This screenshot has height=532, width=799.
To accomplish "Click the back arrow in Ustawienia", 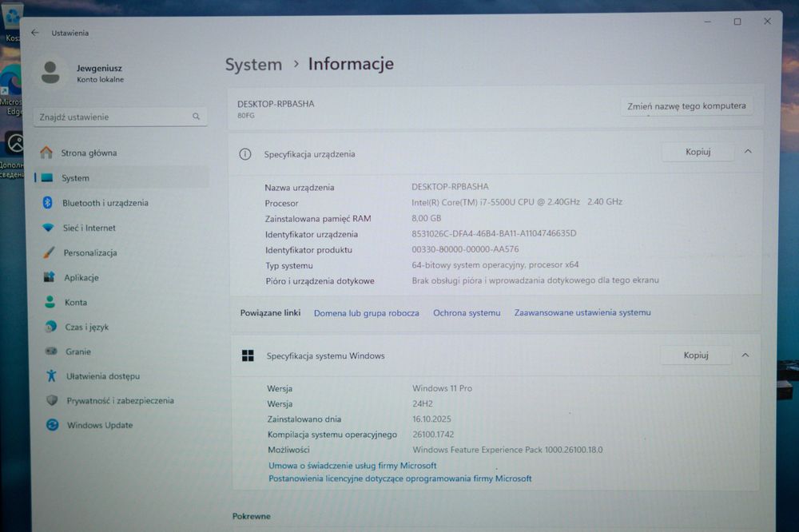I will (x=34, y=33).
